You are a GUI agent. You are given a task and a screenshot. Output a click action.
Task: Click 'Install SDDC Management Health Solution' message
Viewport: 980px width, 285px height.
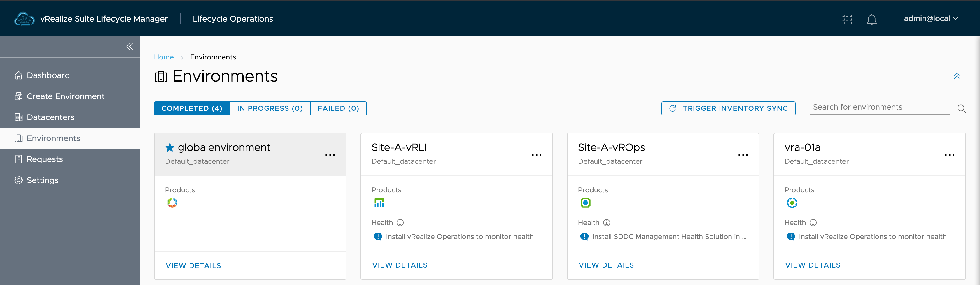tap(670, 237)
